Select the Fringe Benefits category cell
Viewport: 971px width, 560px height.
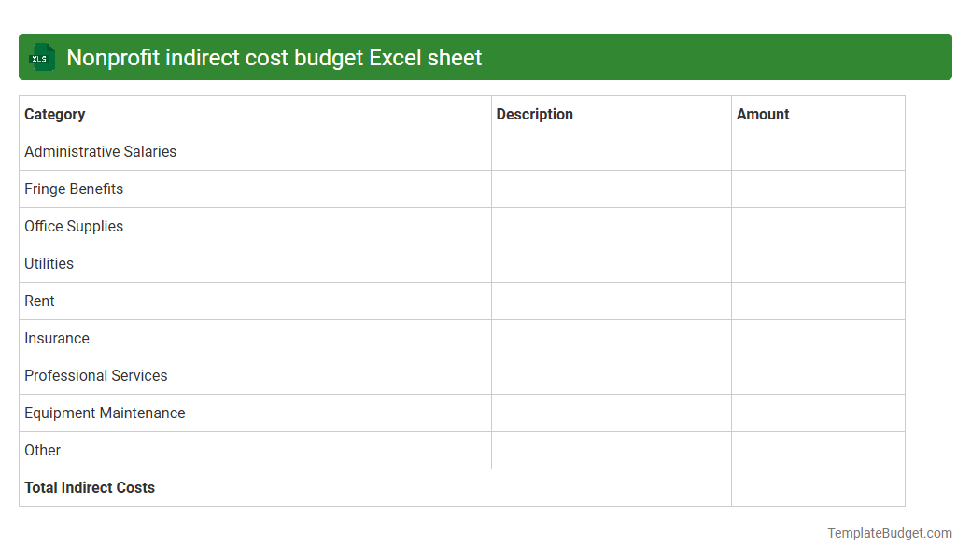point(74,189)
